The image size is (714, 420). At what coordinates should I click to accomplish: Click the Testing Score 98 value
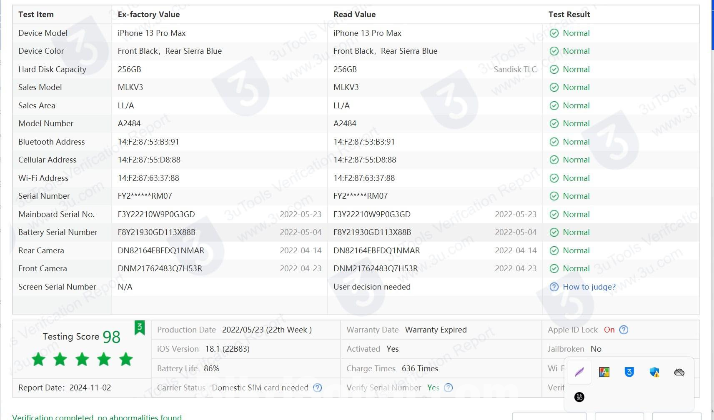[x=111, y=337]
